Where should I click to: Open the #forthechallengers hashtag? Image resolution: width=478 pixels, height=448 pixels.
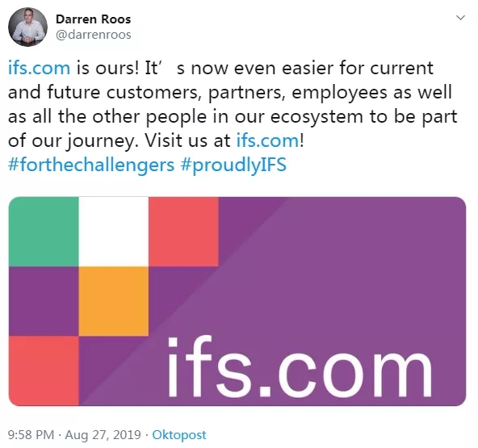coord(91,165)
